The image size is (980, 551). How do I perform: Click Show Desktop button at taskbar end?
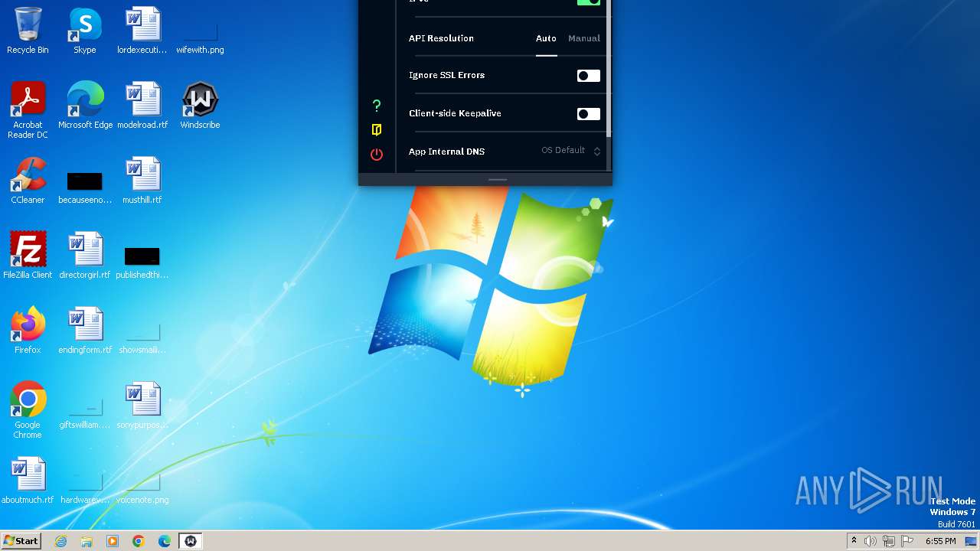[972, 541]
